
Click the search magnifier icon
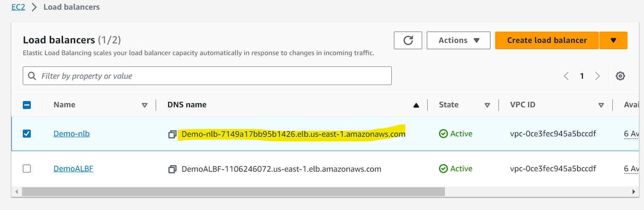click(x=32, y=76)
